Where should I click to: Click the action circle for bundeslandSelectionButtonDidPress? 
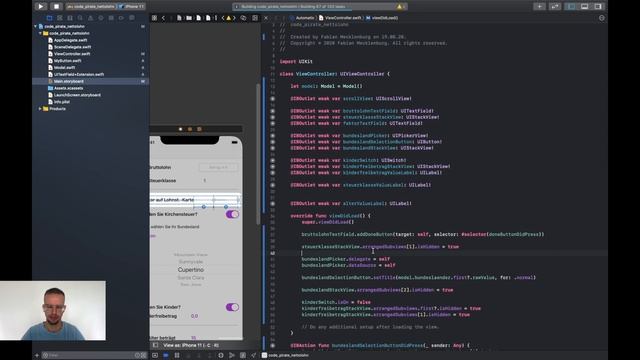273,346
